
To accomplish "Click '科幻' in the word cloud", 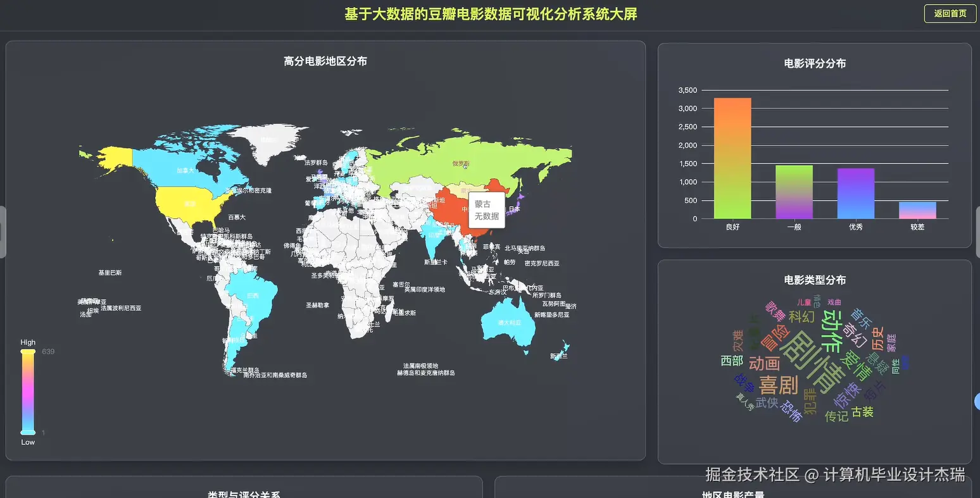I will click(x=801, y=318).
